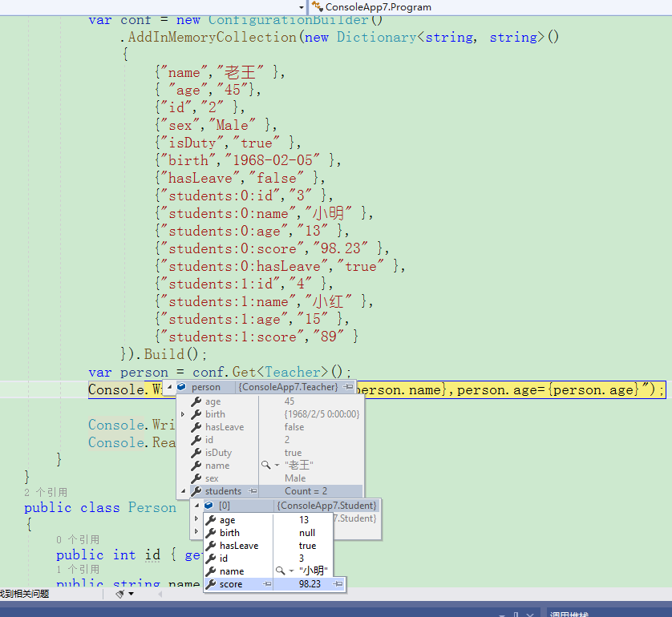Click the wrench icon beside the age property

pos(197,401)
